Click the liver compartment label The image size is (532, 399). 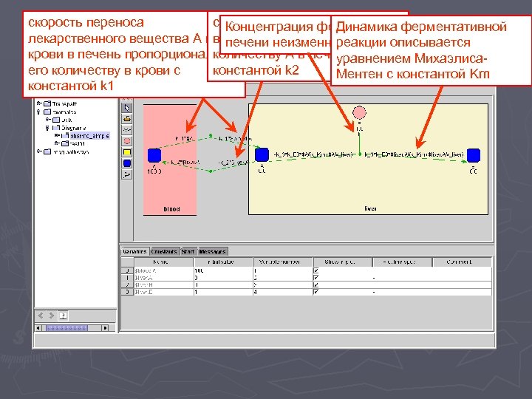pyautogui.click(x=370, y=208)
